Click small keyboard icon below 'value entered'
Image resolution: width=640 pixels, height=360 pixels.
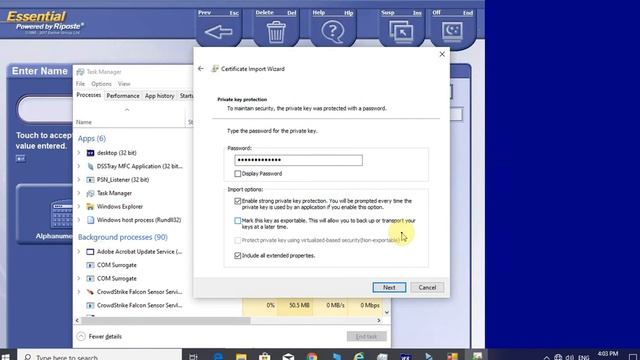[x=20, y=158]
